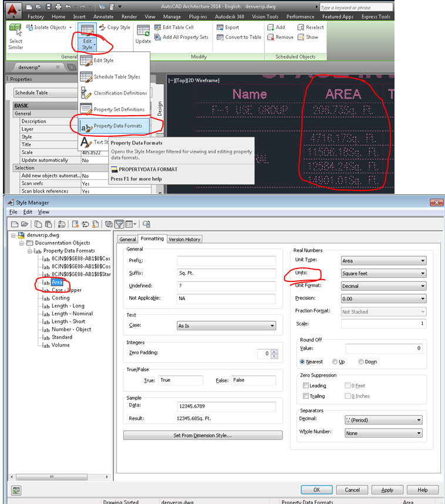Screen dimensions: 445x504
Task: Click the Sample Data input field
Action: 226,406
